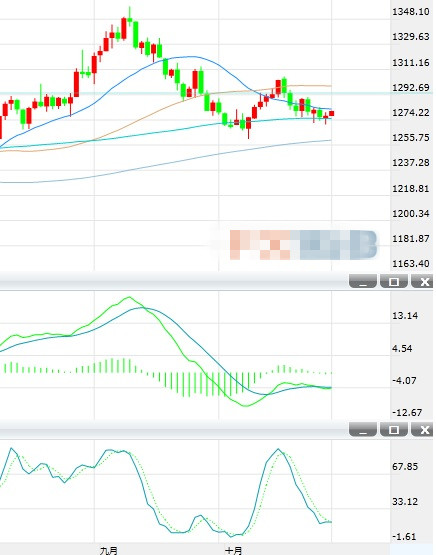This screenshot has height=555, width=436.
Task: Click the 1348.10 price axis label
Action: pos(411,12)
